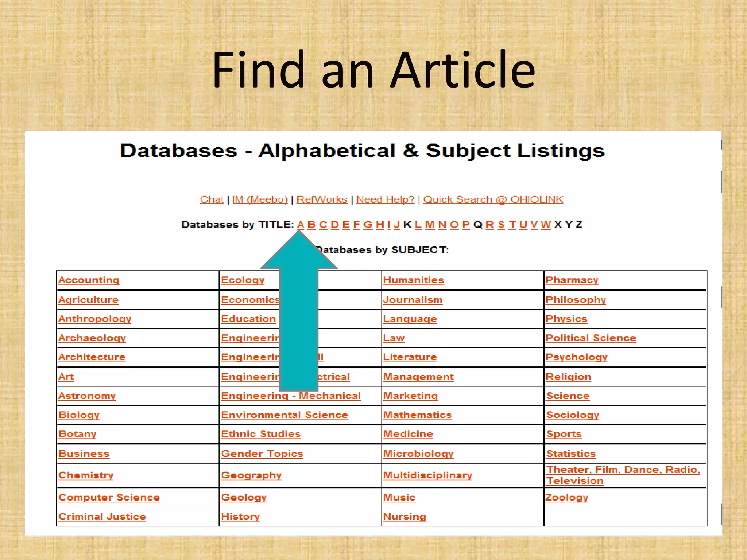The height and width of the screenshot is (560, 747).
Task: Select the Management subject
Action: click(418, 377)
